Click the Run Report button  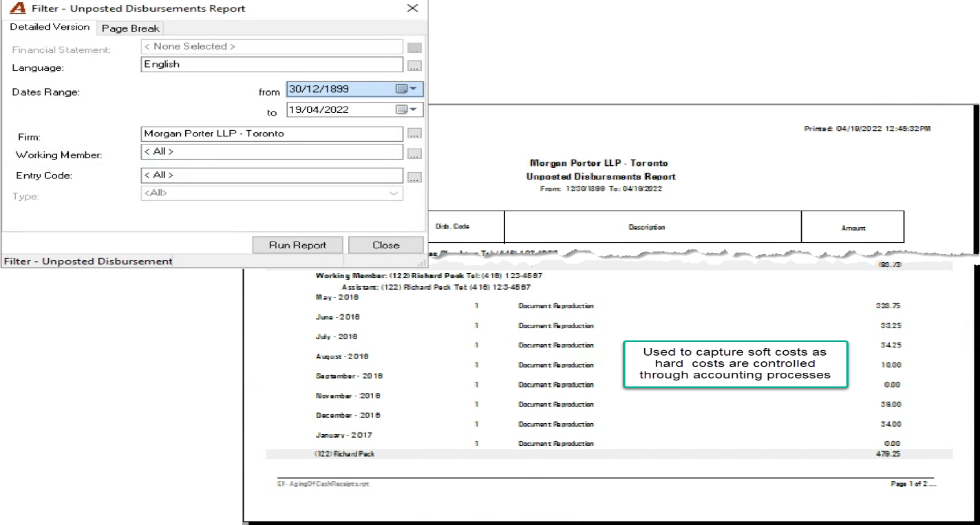point(297,245)
